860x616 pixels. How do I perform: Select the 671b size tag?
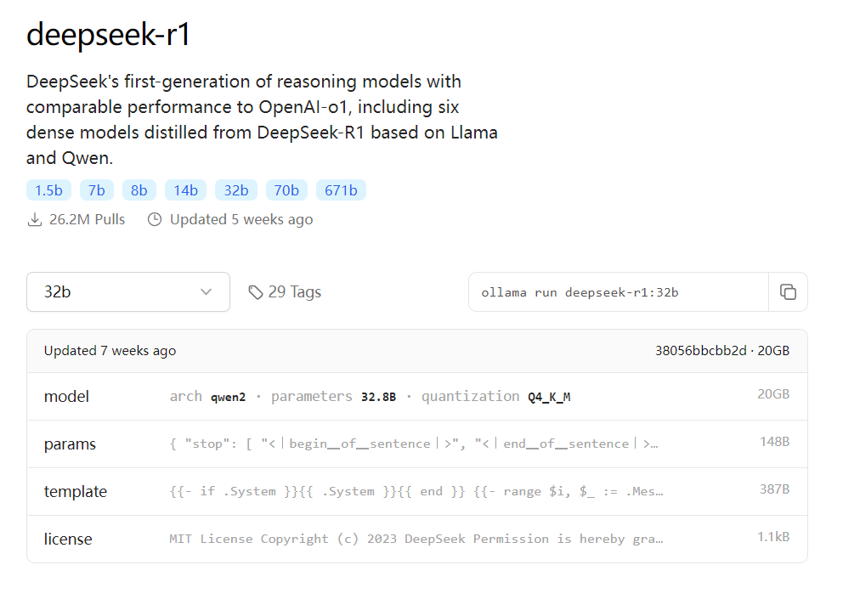click(341, 190)
